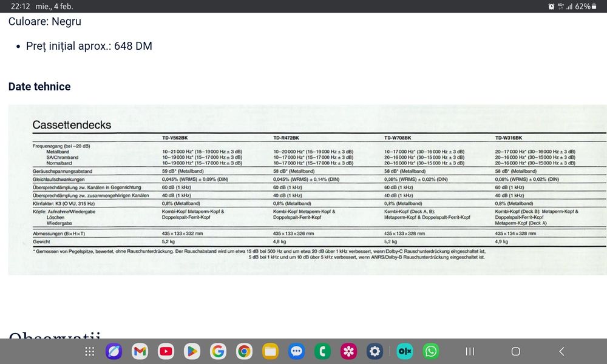Tap the '4,9 kg' weight value
This screenshot has height=364, width=607.
501,241
